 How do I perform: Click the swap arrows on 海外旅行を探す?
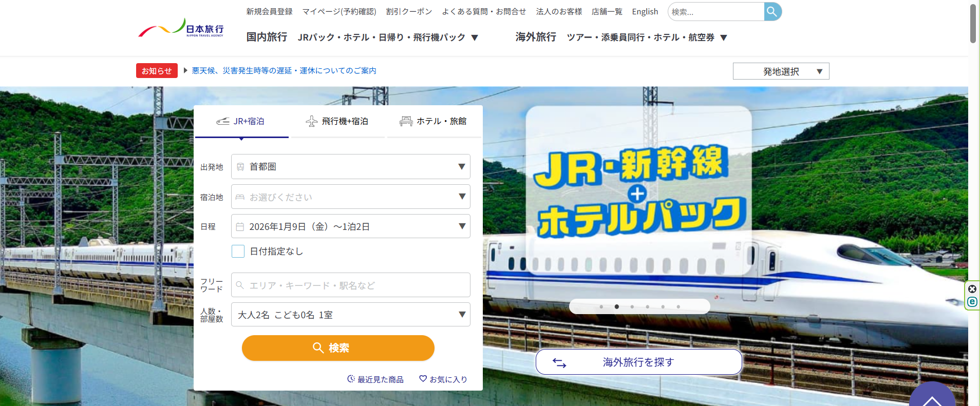pos(559,363)
